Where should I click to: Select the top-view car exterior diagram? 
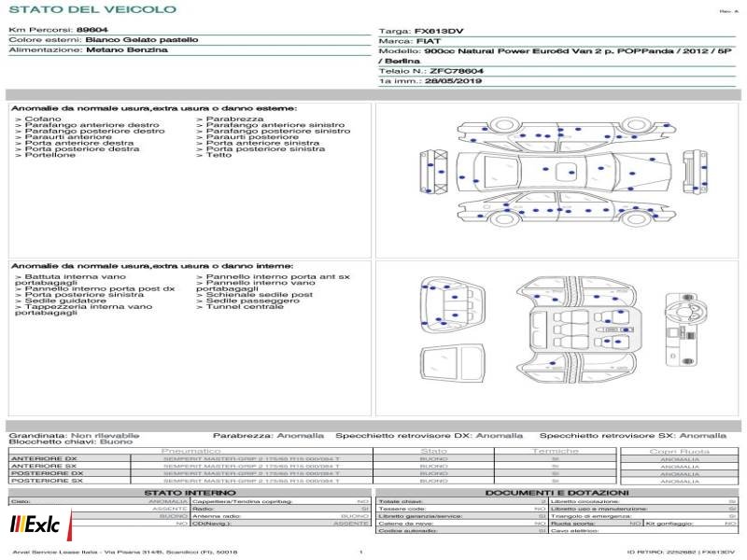tap(565, 172)
